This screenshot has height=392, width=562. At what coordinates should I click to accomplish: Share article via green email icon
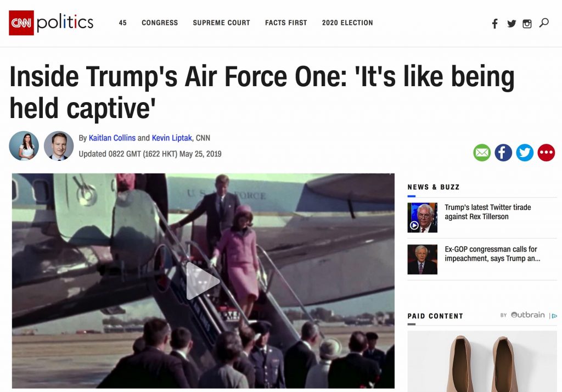tap(482, 153)
